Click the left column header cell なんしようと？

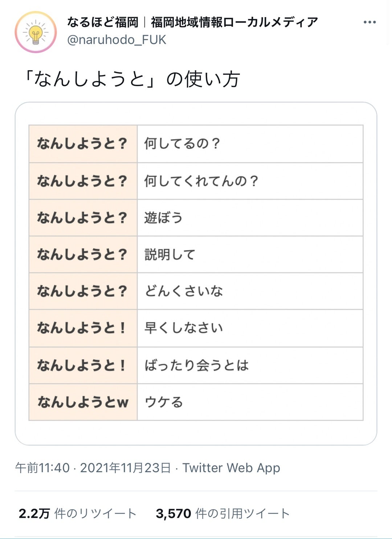click(x=83, y=143)
